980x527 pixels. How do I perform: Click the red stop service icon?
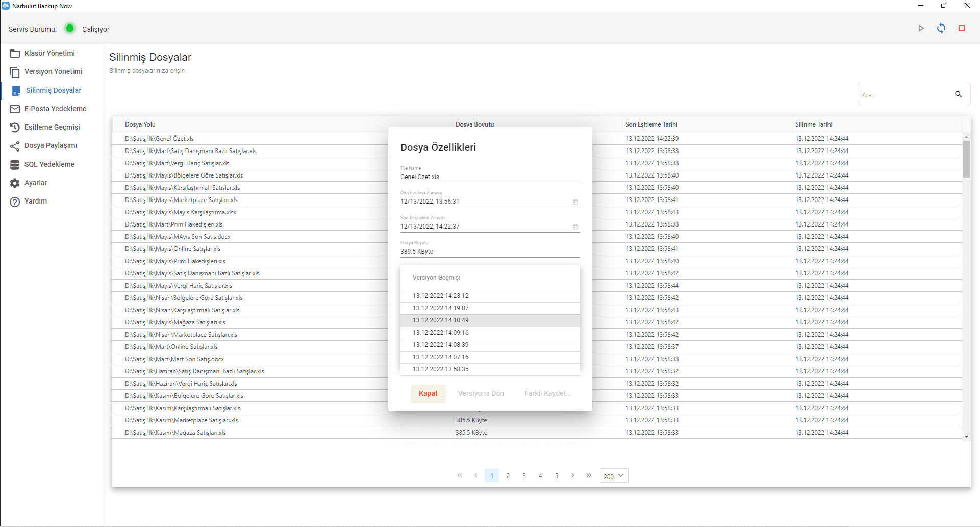click(x=962, y=29)
